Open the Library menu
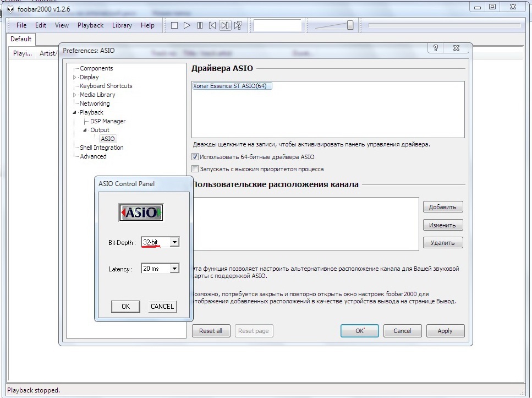 point(122,25)
